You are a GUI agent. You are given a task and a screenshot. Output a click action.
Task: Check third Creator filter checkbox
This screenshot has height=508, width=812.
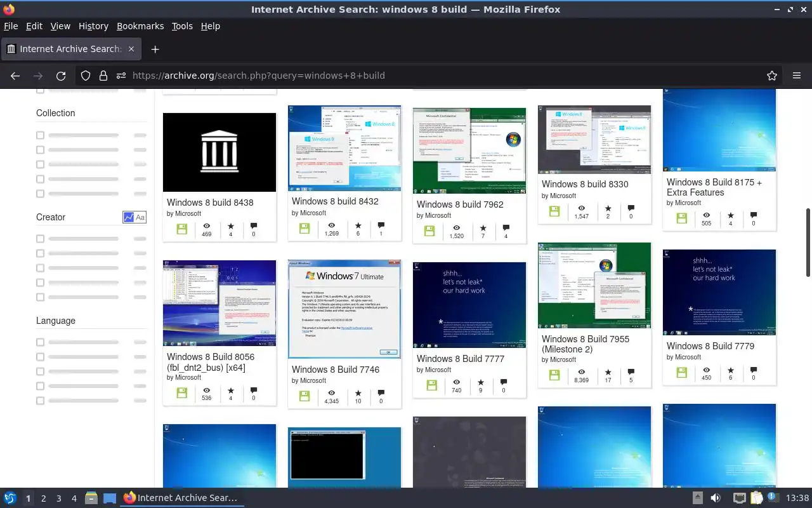pyautogui.click(x=40, y=268)
